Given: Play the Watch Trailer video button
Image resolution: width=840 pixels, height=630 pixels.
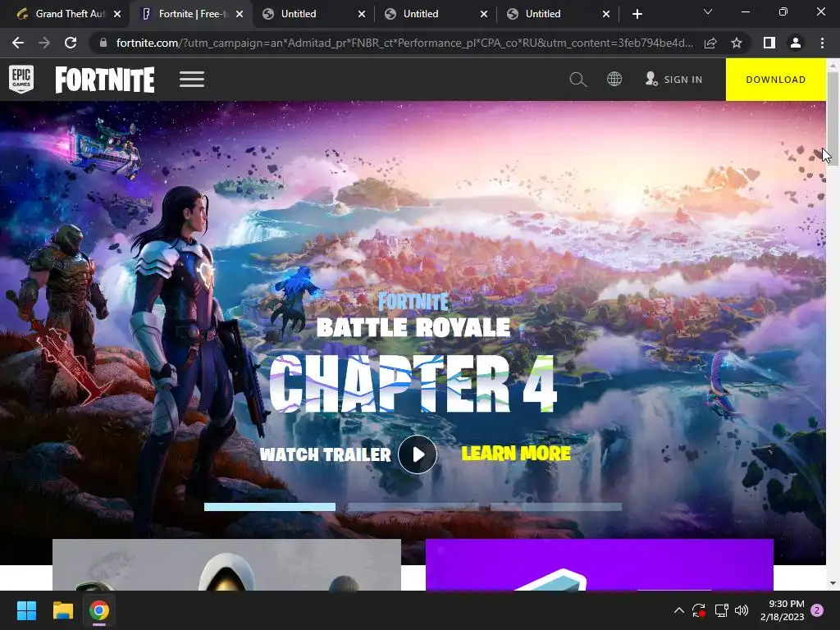Looking at the screenshot, I should pyautogui.click(x=418, y=454).
